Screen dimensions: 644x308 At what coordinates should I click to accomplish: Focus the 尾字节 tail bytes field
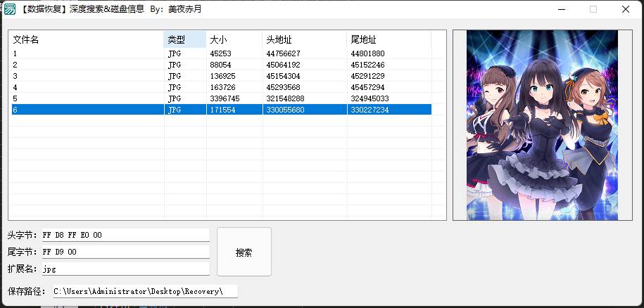point(126,252)
